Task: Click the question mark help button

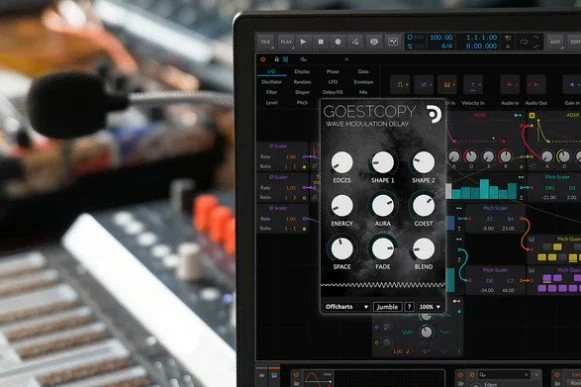Action: tap(409, 307)
